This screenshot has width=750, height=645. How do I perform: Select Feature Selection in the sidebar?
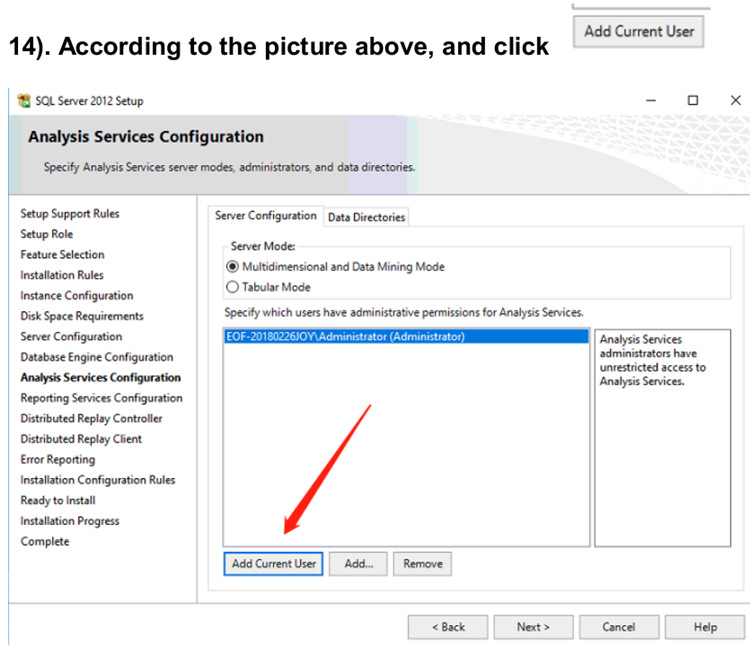pyautogui.click(x=62, y=255)
